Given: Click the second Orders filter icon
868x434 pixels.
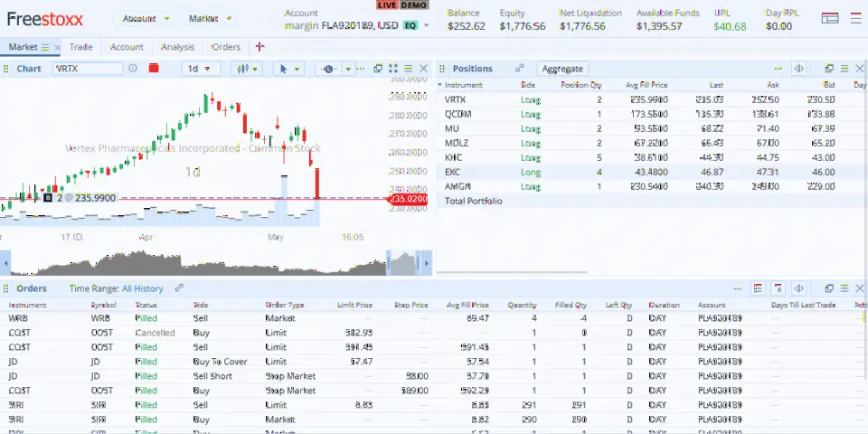Looking at the screenshot, I should (778, 288).
